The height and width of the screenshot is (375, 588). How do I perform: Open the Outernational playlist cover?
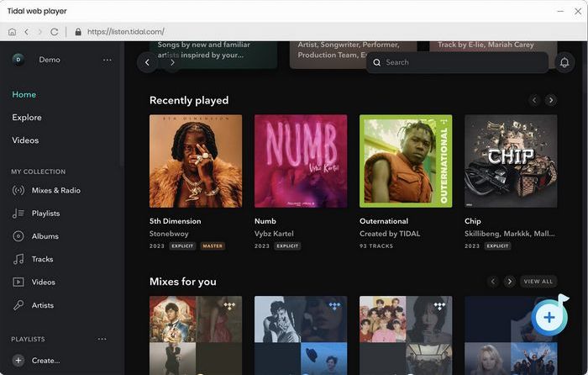click(x=406, y=161)
